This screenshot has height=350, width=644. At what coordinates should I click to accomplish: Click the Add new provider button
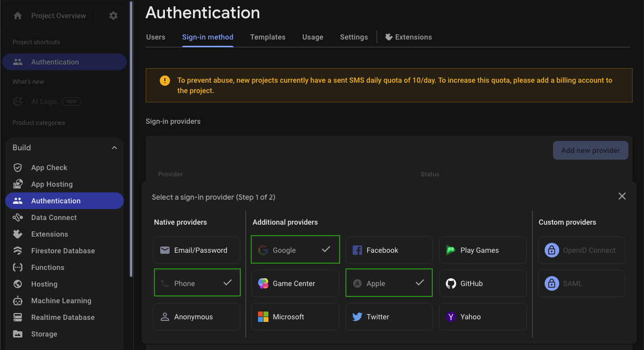pos(590,150)
